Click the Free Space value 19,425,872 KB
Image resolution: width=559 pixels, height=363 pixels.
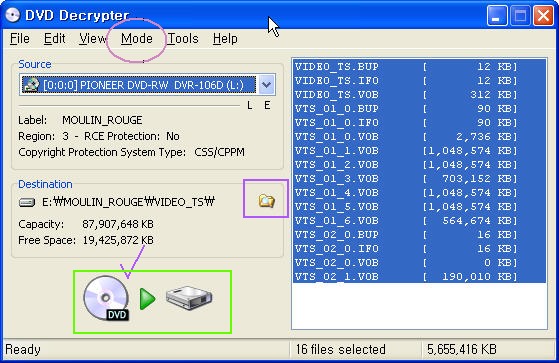[x=118, y=240]
